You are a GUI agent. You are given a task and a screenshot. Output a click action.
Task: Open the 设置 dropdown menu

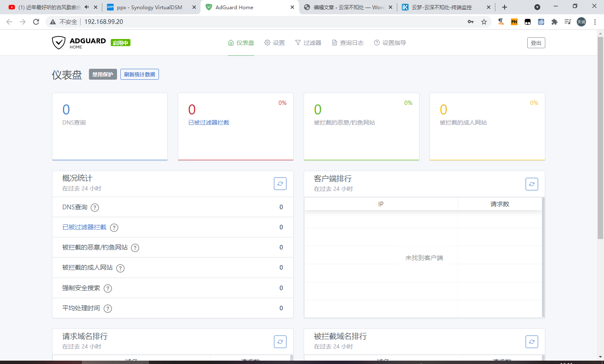(274, 43)
